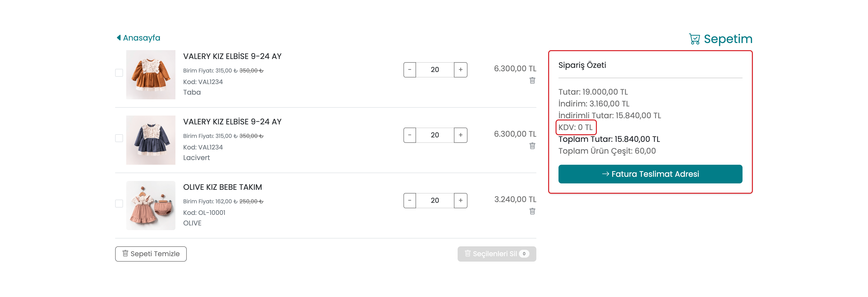Select the checkbox for the Taba dress

tap(119, 73)
